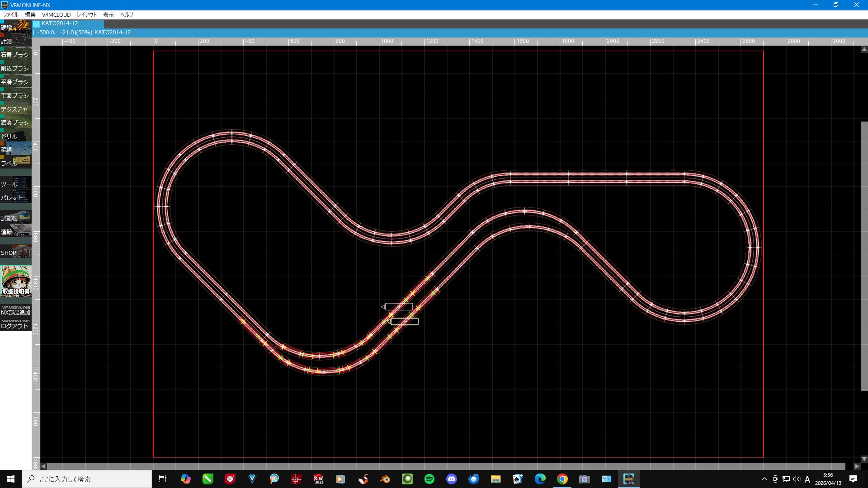This screenshot has width=868, height=488.
Task: Open the SHOP sidebar entry
Action: [x=16, y=252]
